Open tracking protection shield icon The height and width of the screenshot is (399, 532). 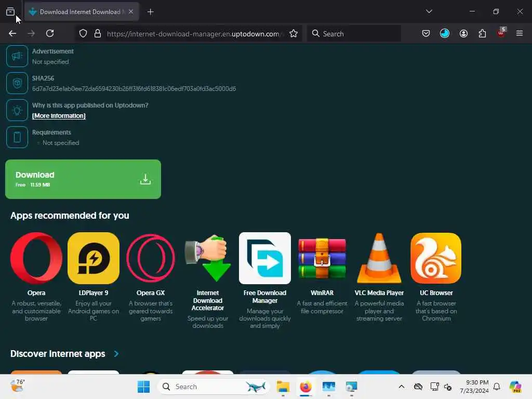(83, 34)
